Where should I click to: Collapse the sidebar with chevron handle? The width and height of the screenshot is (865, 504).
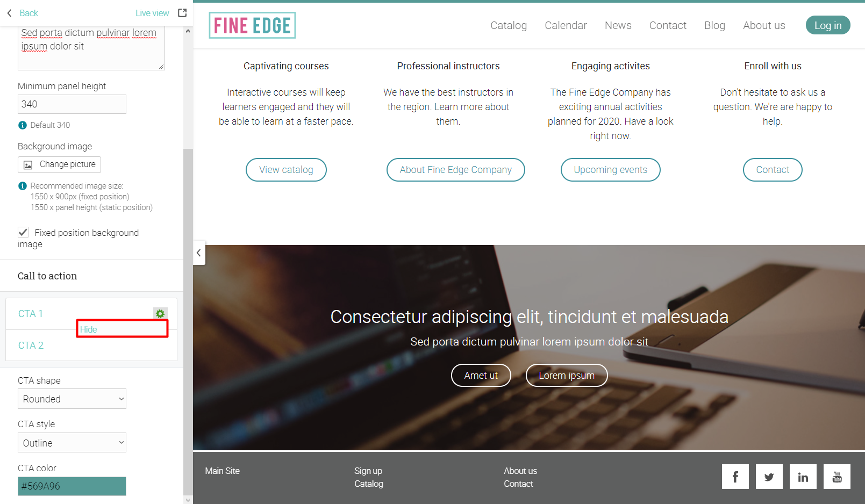(x=199, y=253)
